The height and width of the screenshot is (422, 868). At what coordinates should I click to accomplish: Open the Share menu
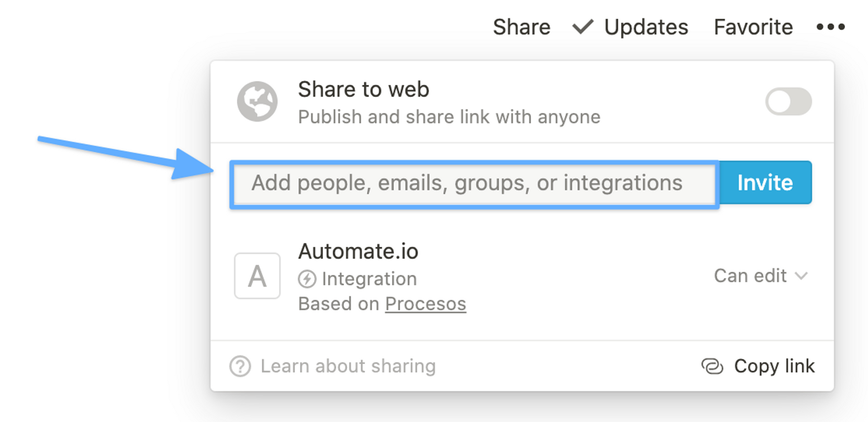[x=521, y=27]
